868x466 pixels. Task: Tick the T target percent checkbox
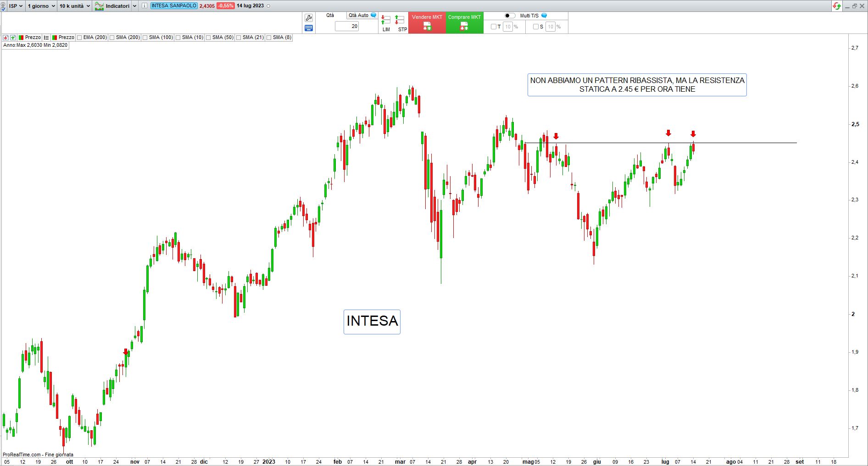[x=494, y=27]
